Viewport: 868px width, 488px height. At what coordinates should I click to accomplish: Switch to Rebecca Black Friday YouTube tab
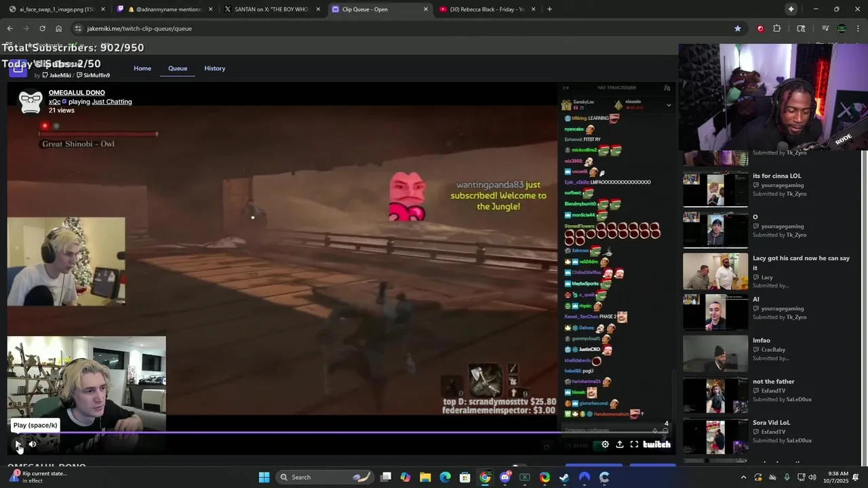tap(487, 9)
